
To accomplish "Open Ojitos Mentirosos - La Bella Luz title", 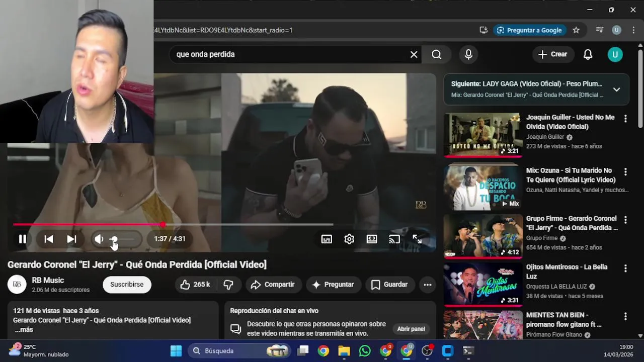I will (x=567, y=271).
